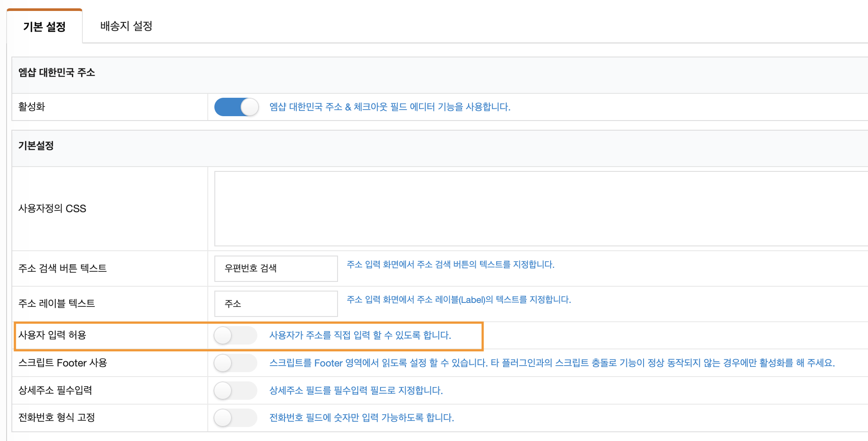The height and width of the screenshot is (441, 868).
Task: Focus the 우편번호 검색 button text field
Action: tap(276, 268)
